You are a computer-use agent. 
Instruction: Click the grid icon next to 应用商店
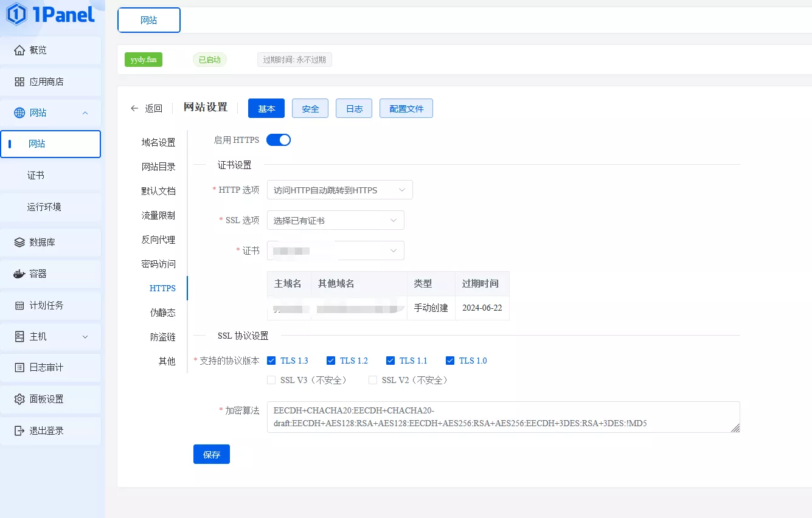click(19, 81)
